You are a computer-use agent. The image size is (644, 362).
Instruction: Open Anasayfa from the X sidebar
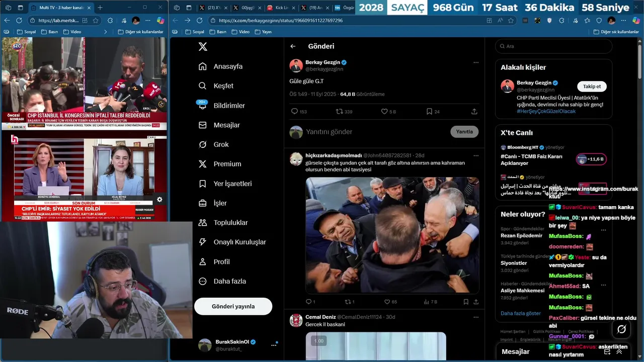(x=221, y=66)
